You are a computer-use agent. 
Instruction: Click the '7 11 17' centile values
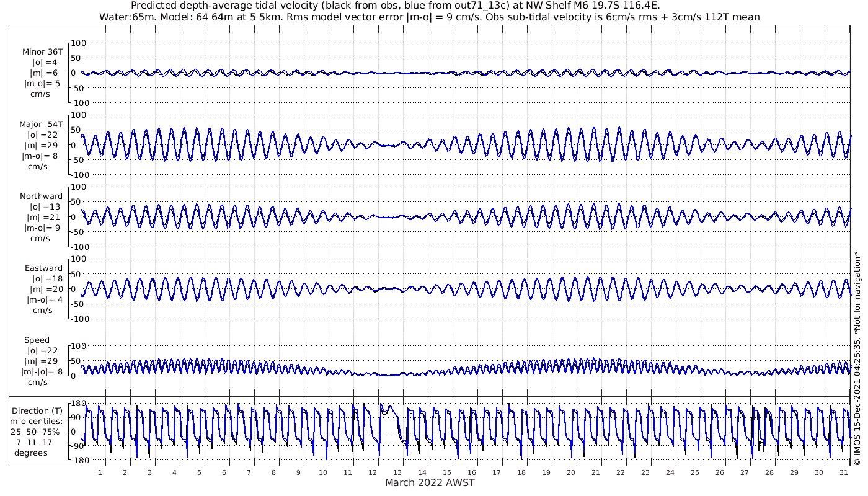pyautogui.click(x=35, y=442)
